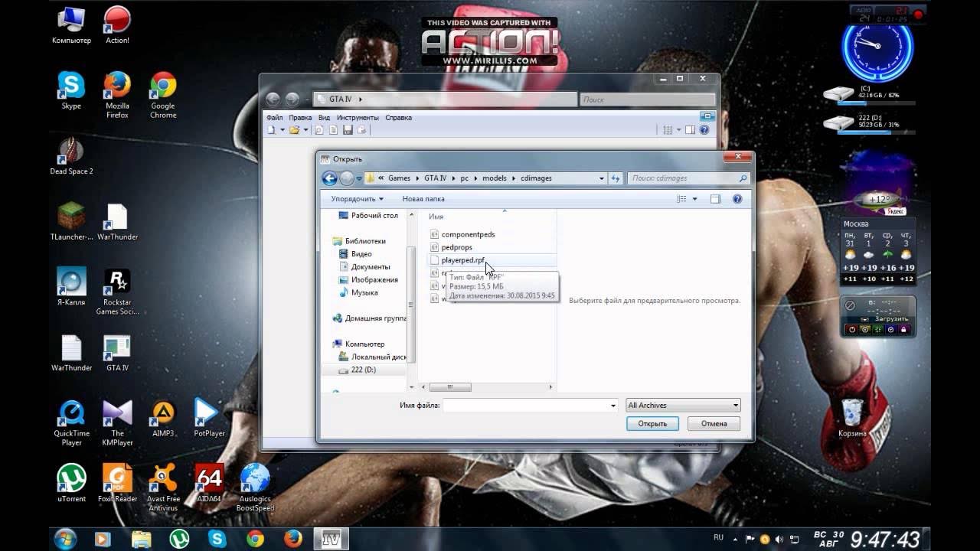Open the Вид menu in OpenIV
Screen dimensions: 980x551
pyautogui.click(x=324, y=118)
